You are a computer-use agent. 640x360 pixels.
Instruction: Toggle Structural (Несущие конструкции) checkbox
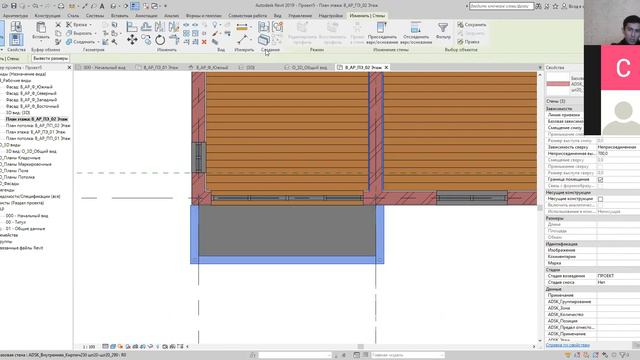(600, 199)
